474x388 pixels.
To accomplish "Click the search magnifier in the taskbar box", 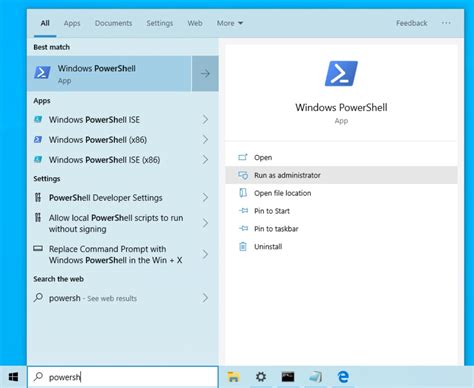I will 38,377.
